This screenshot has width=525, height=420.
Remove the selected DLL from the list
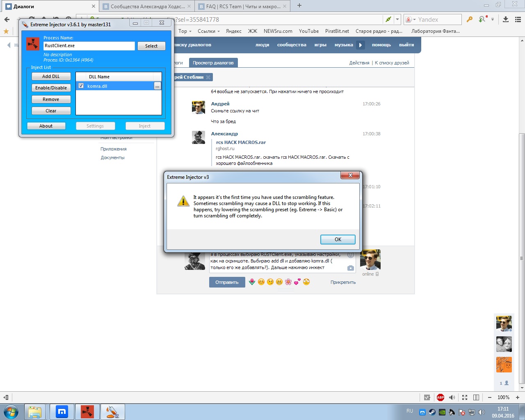[x=51, y=99]
